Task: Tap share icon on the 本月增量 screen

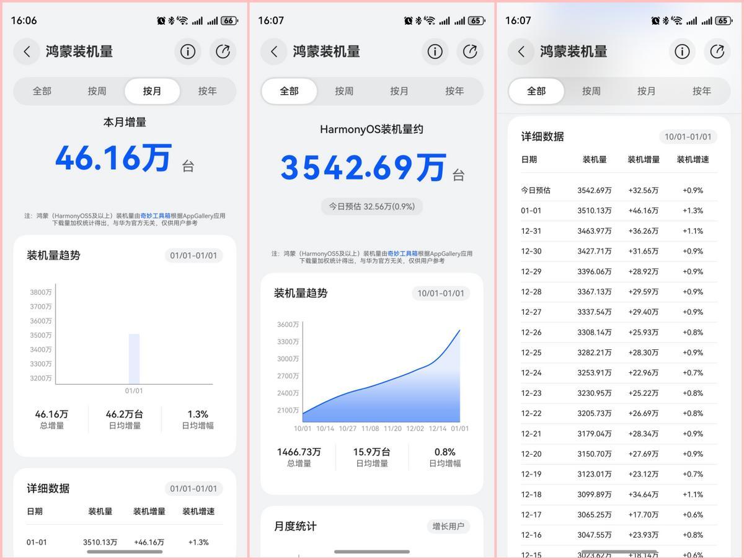Action: [x=223, y=51]
